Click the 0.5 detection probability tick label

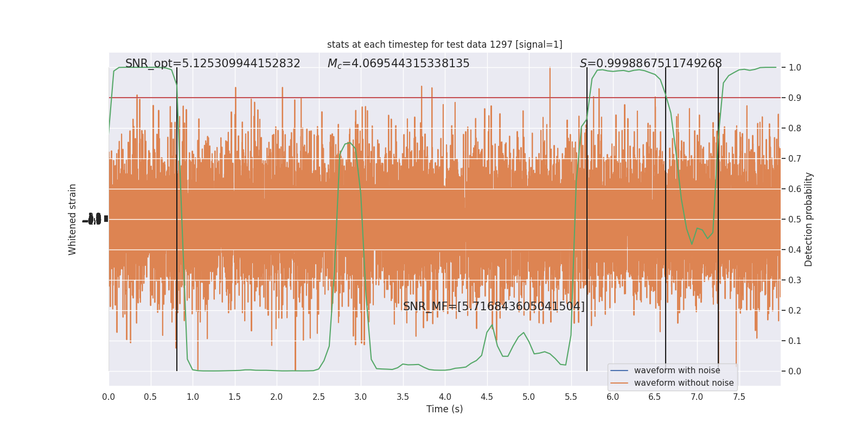click(x=795, y=220)
